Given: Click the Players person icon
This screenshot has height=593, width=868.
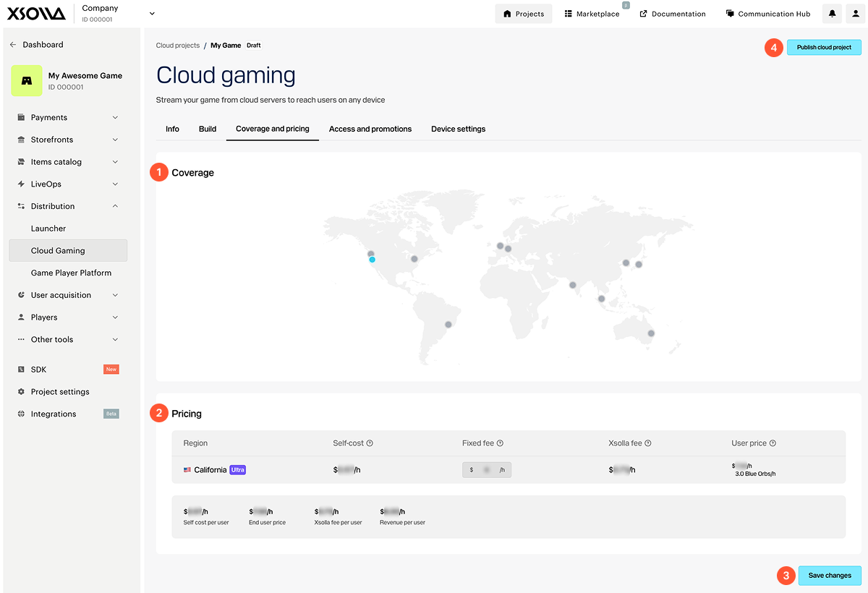Looking at the screenshot, I should pos(21,317).
